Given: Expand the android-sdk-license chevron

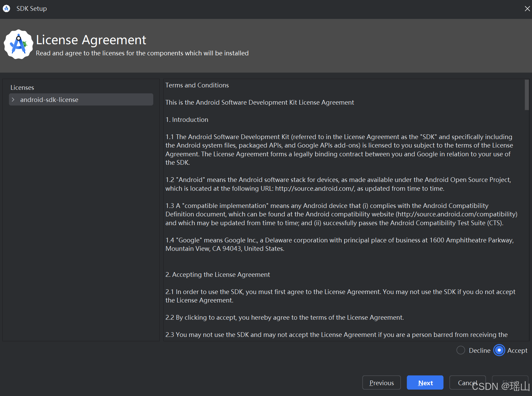Looking at the screenshot, I should tap(13, 100).
